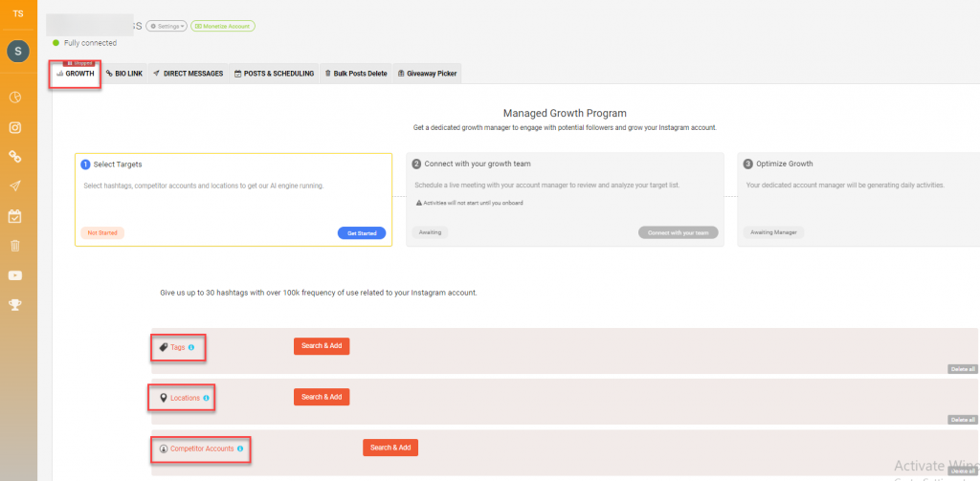Click the blue Get Started button
980x481 pixels.
(362, 233)
